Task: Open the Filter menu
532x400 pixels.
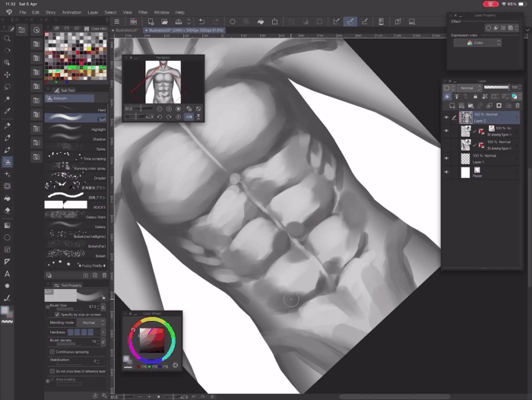Action: coord(143,12)
